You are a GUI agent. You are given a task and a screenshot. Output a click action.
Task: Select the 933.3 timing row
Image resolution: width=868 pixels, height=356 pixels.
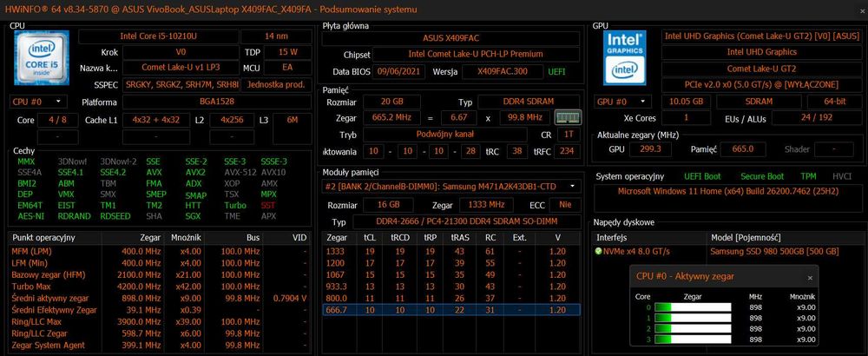pos(451,287)
